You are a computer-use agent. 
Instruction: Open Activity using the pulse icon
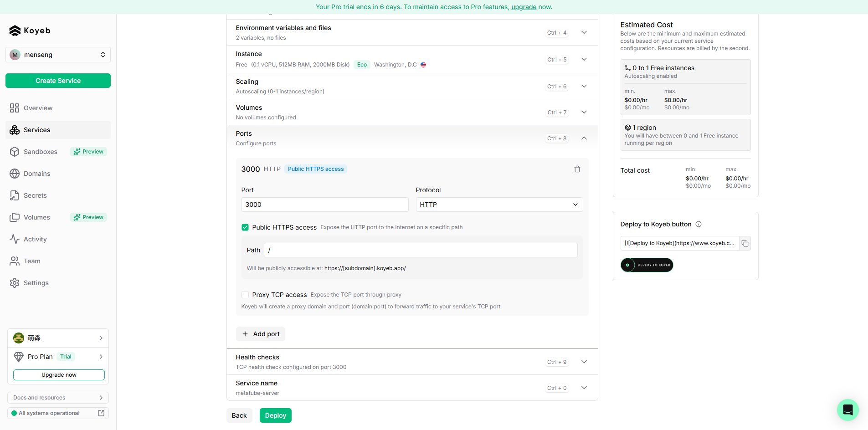pos(14,239)
